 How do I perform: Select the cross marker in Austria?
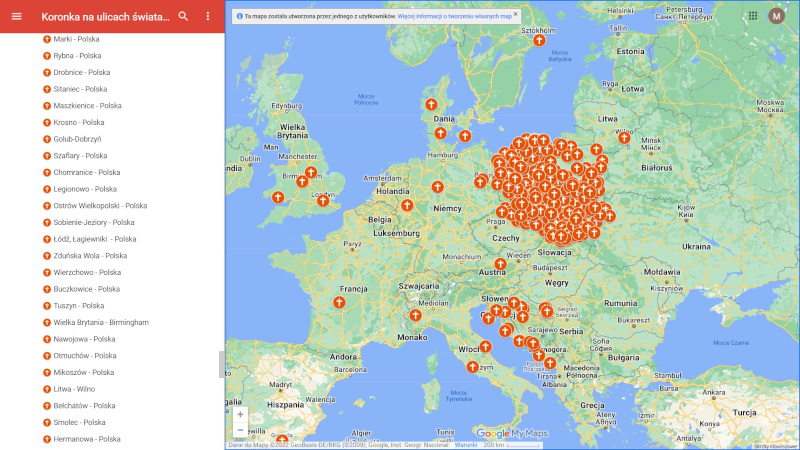tap(500, 264)
